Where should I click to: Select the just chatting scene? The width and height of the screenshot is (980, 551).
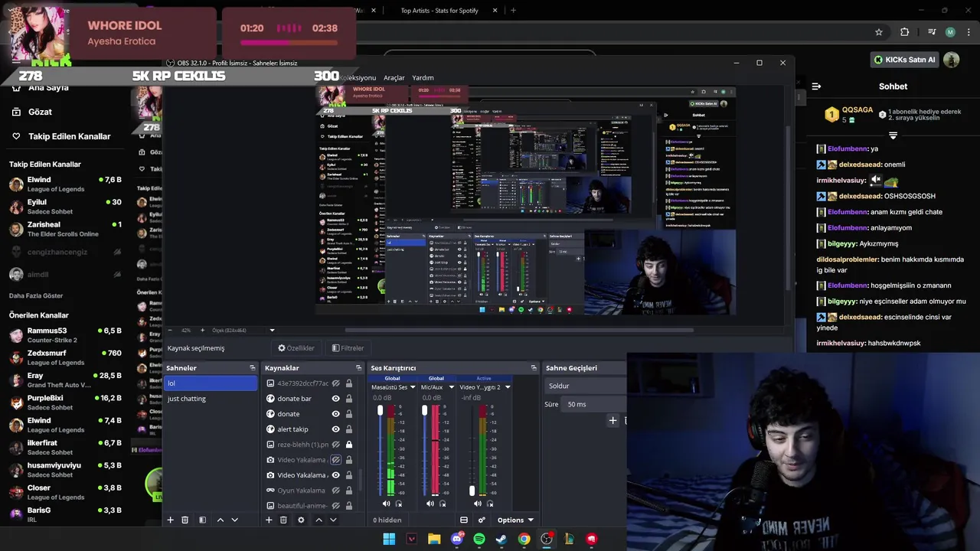tap(211, 399)
